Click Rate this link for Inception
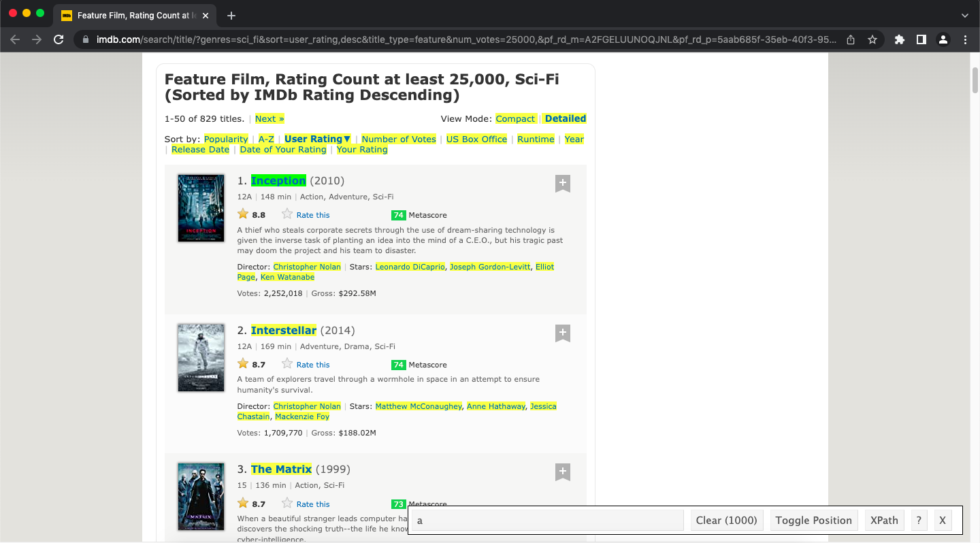This screenshot has width=980, height=543. click(313, 215)
